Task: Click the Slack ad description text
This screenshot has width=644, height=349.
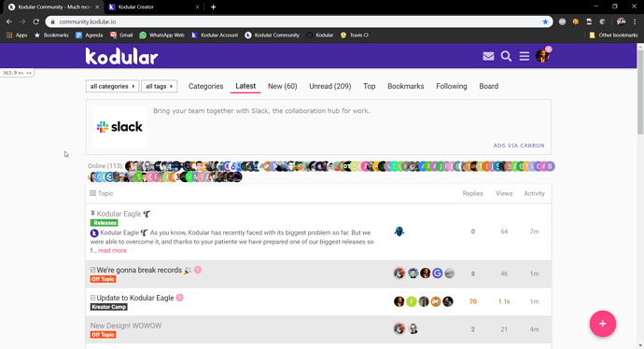Action: point(261,111)
